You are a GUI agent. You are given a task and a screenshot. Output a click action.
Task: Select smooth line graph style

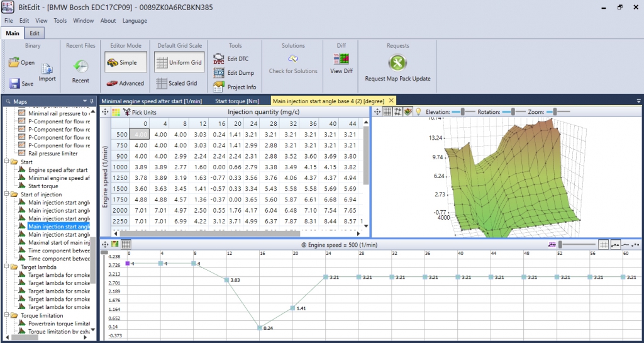pyautogui.click(x=626, y=244)
